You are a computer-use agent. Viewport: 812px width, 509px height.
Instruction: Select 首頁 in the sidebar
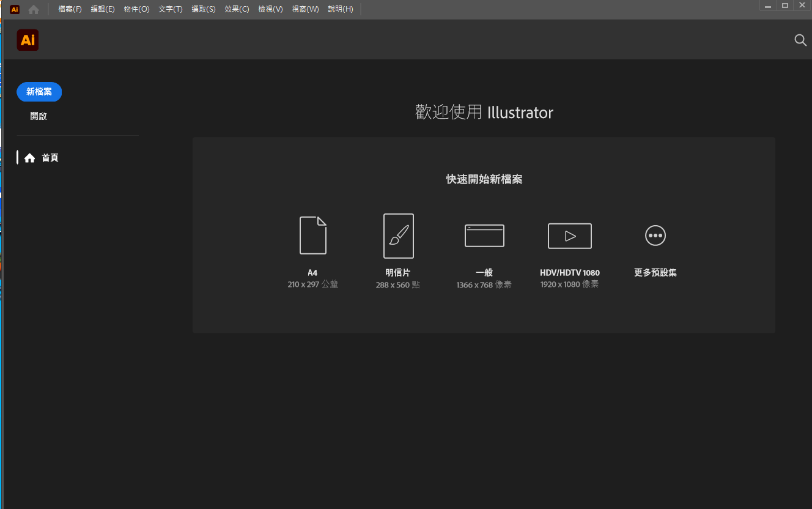[x=42, y=158]
